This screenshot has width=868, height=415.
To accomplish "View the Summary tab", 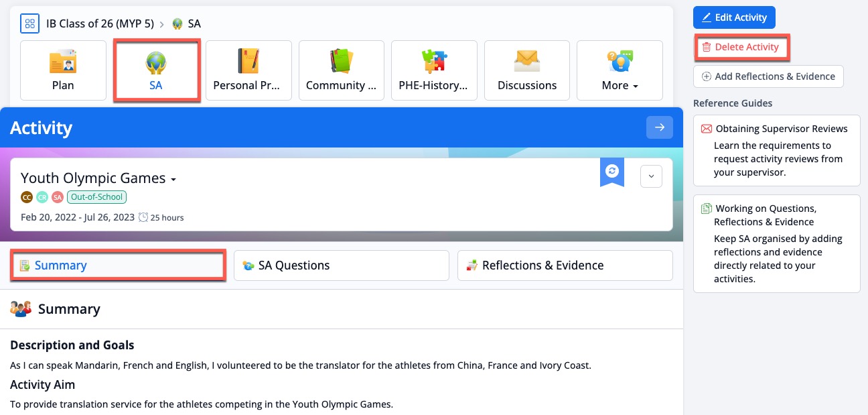I will pyautogui.click(x=118, y=265).
